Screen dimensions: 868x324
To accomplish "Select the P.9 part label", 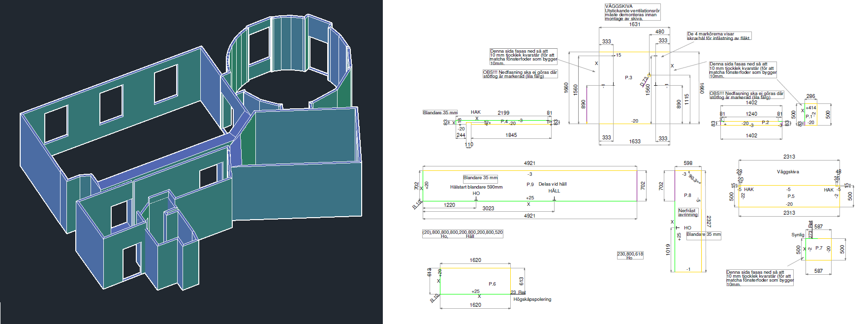I will pyautogui.click(x=530, y=185).
